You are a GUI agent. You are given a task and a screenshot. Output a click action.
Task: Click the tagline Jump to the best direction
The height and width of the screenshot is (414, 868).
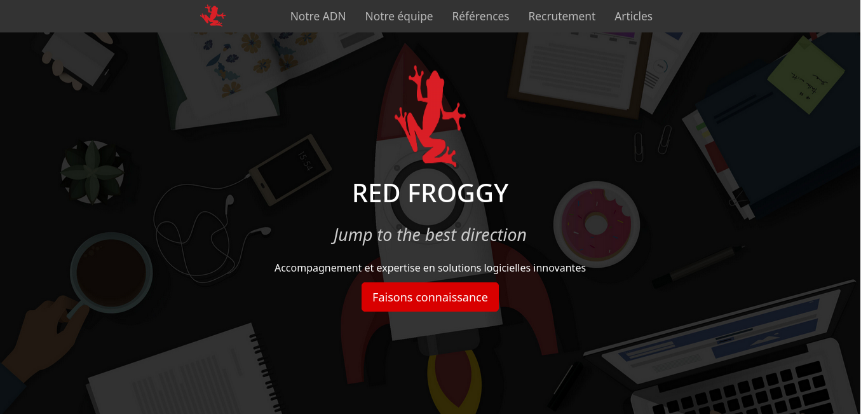point(430,235)
